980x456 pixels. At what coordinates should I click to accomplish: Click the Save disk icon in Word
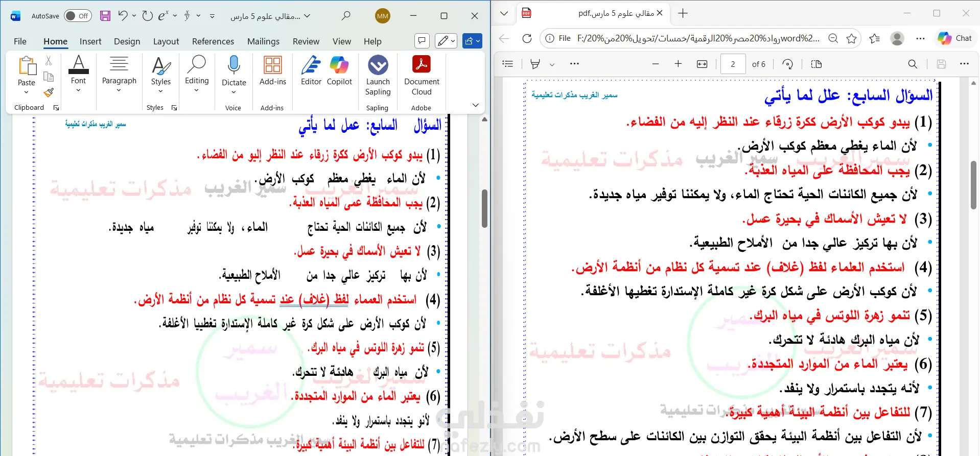coord(105,16)
